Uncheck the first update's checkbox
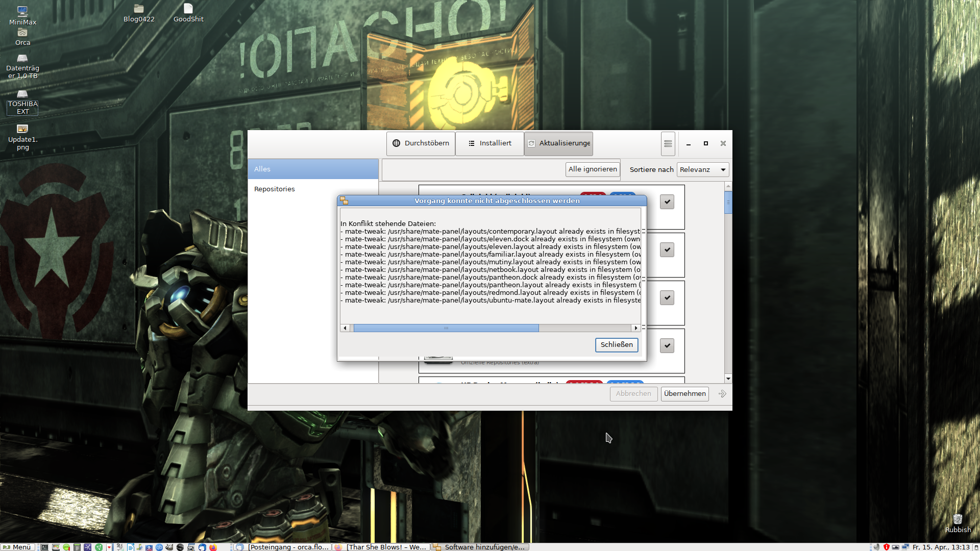This screenshot has width=980, height=551. tap(667, 202)
